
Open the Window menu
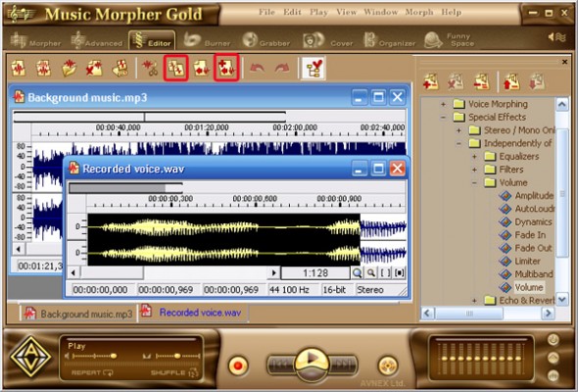click(x=381, y=12)
